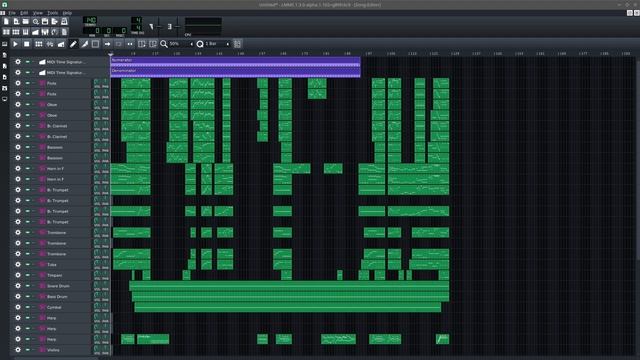Create a new project
The height and width of the screenshot is (360, 640).
6,21
